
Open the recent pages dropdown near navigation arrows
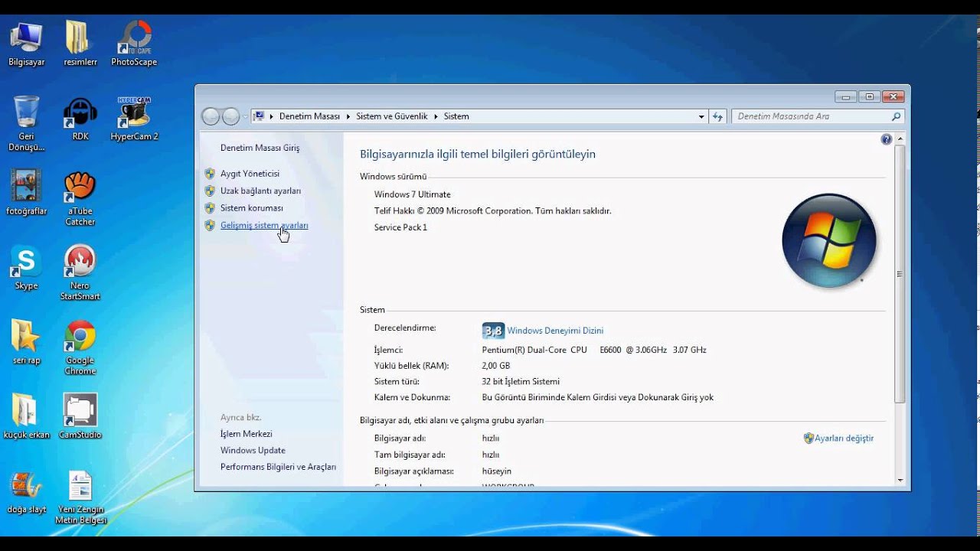[x=245, y=116]
